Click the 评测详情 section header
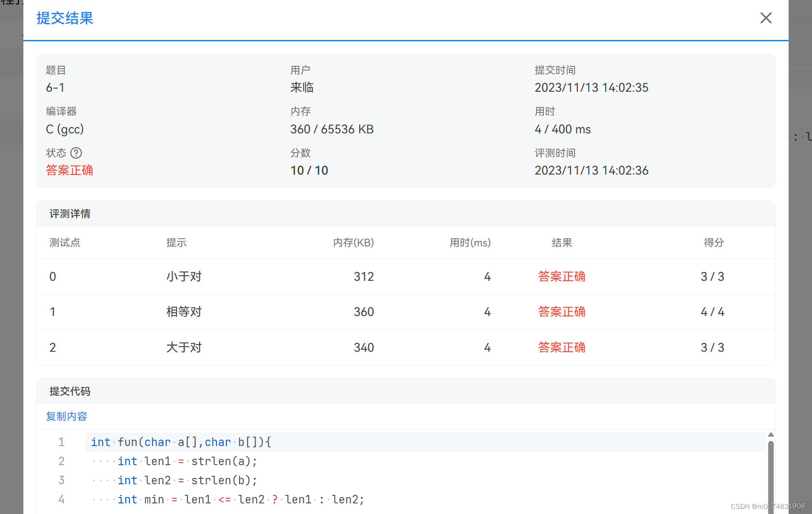812x514 pixels. (x=70, y=214)
